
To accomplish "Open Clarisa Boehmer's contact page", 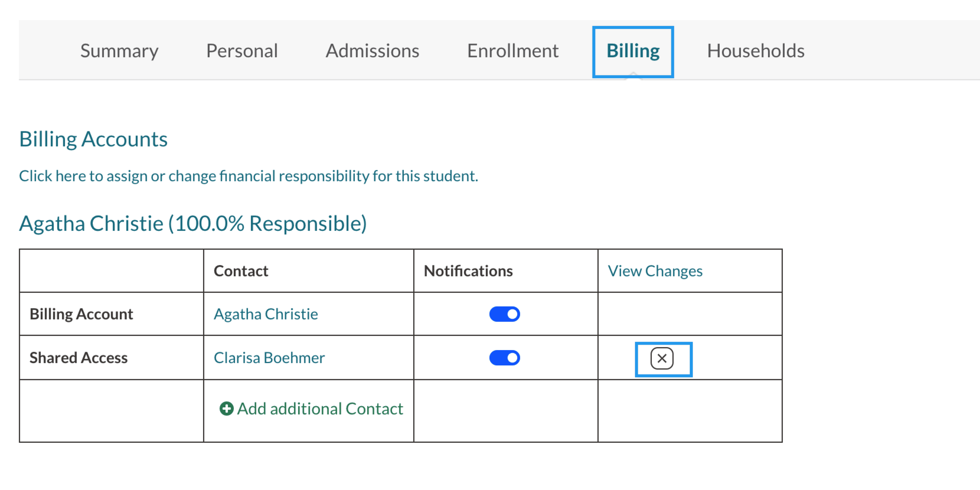I will pos(269,358).
